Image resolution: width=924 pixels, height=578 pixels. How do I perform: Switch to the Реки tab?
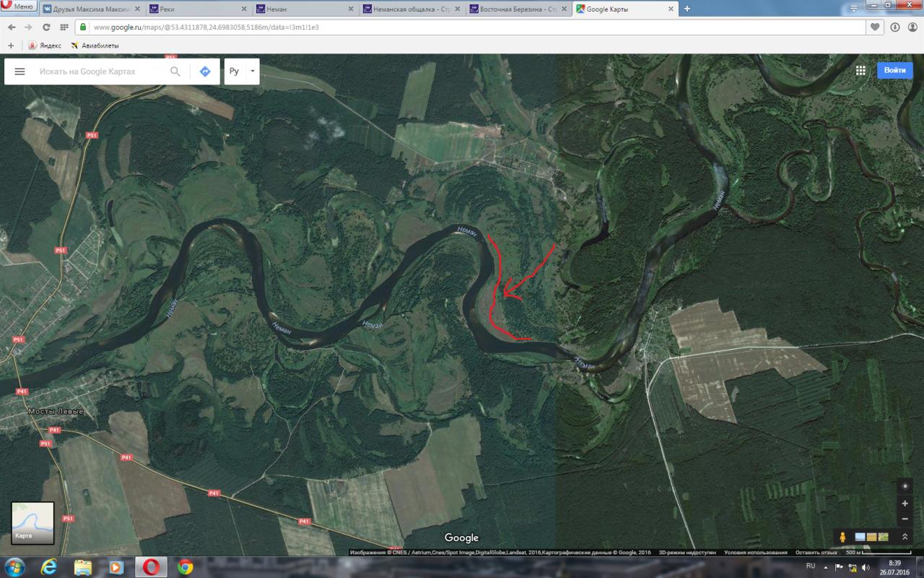point(197,9)
